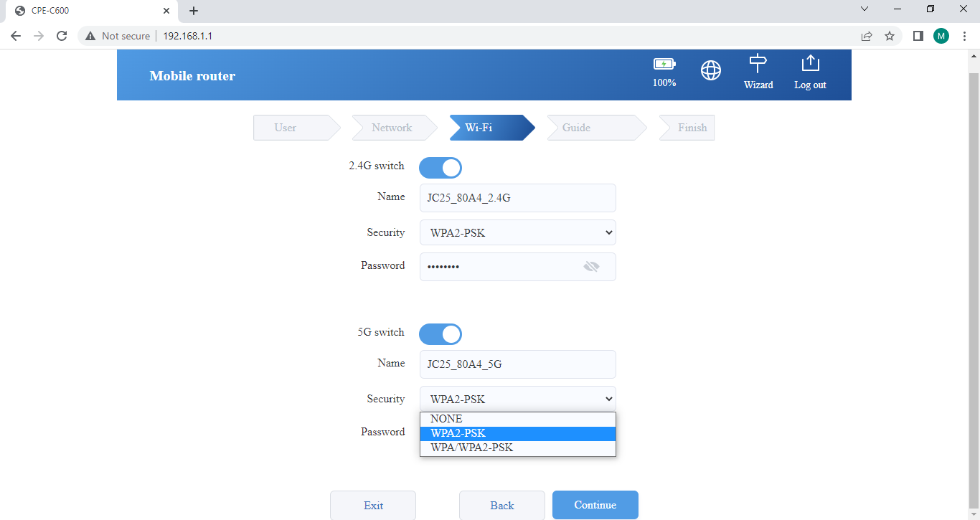Go back with the browser back arrow

tap(16, 36)
